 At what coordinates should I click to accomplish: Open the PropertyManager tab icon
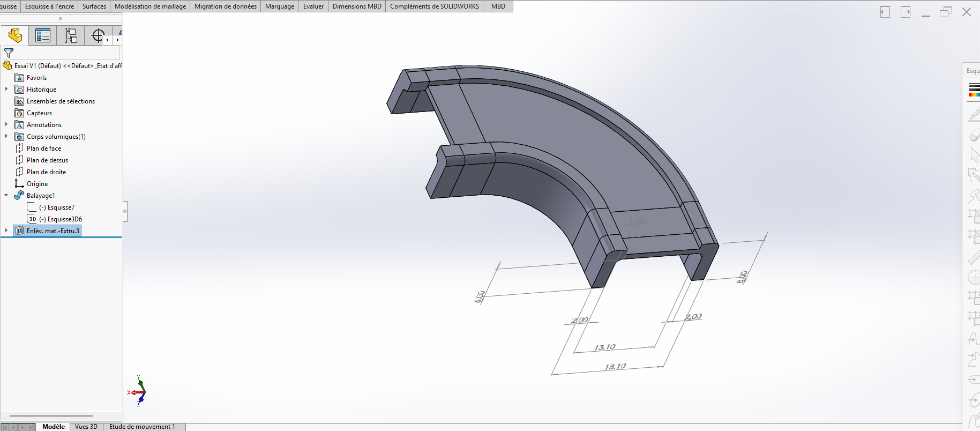pos(43,36)
